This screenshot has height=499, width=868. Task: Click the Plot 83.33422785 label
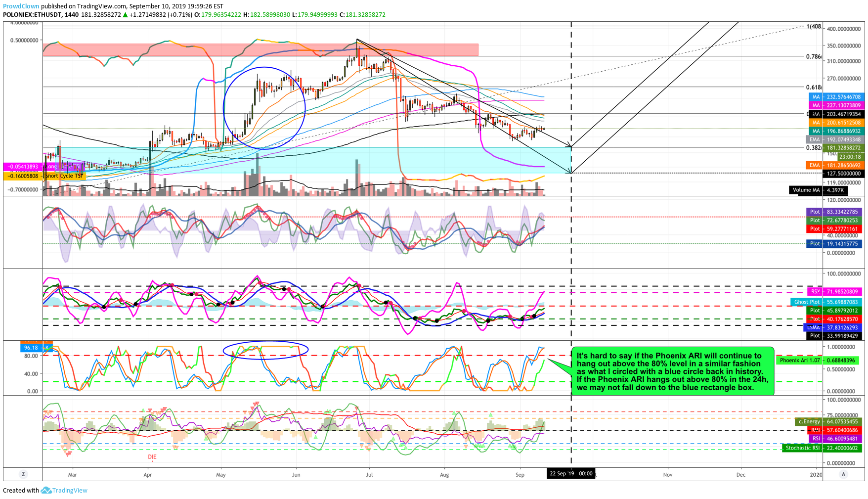835,212
